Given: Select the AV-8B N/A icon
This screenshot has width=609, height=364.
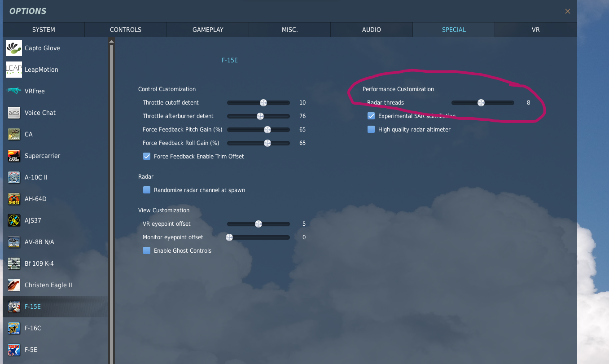Looking at the screenshot, I should [14, 242].
